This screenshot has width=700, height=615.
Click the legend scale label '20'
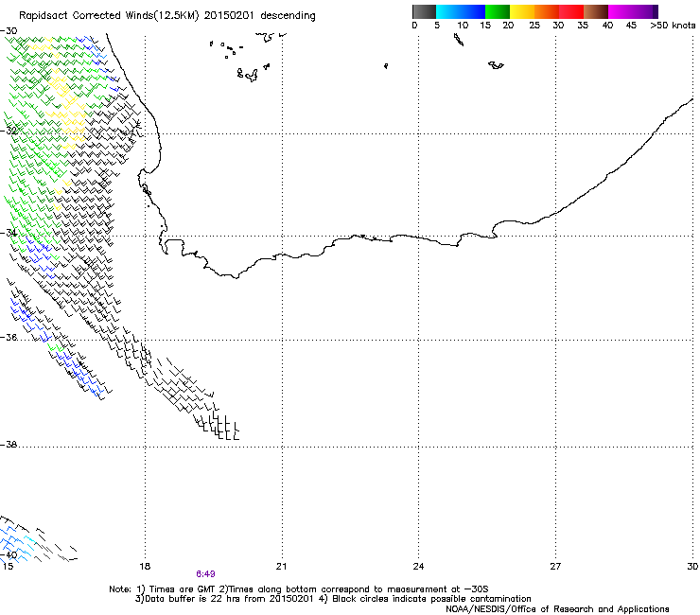coord(508,26)
